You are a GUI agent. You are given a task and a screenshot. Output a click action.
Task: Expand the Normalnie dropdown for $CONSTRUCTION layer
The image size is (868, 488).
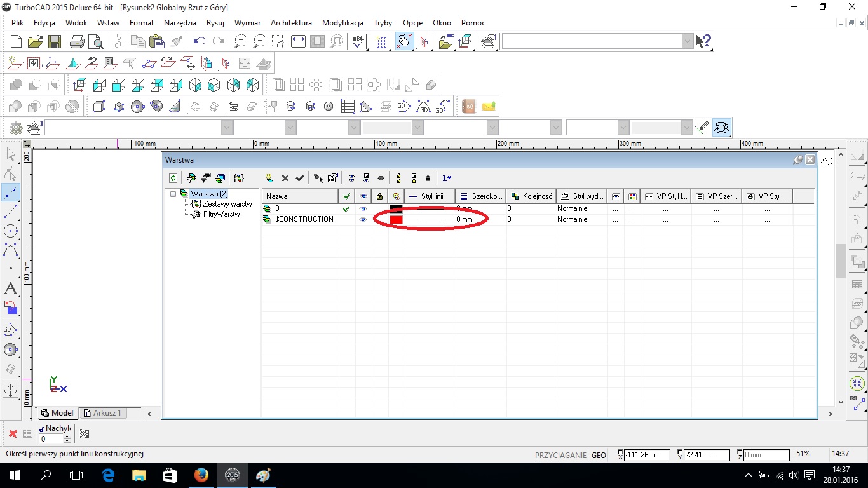tap(580, 219)
